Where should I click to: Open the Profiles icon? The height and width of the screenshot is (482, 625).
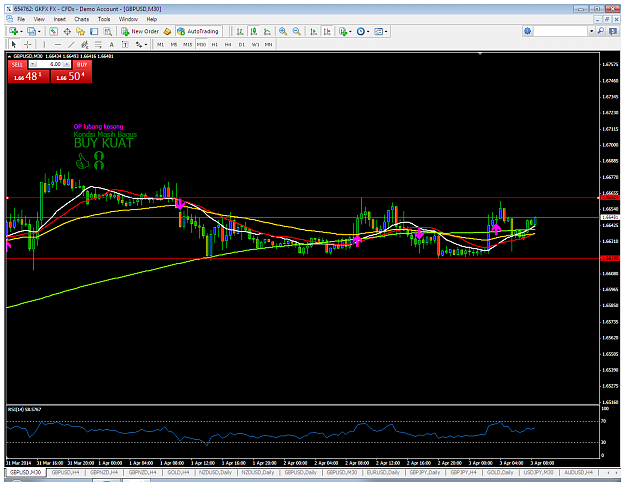pos(31,31)
